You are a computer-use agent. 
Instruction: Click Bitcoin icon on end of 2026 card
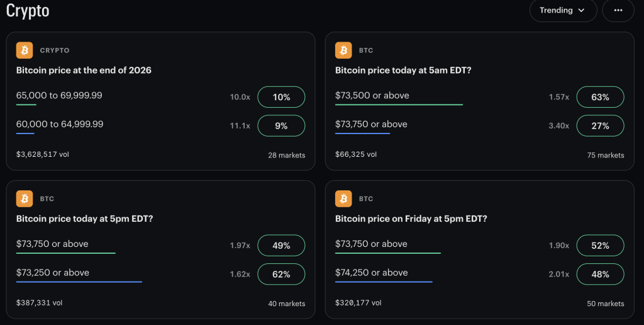25,50
